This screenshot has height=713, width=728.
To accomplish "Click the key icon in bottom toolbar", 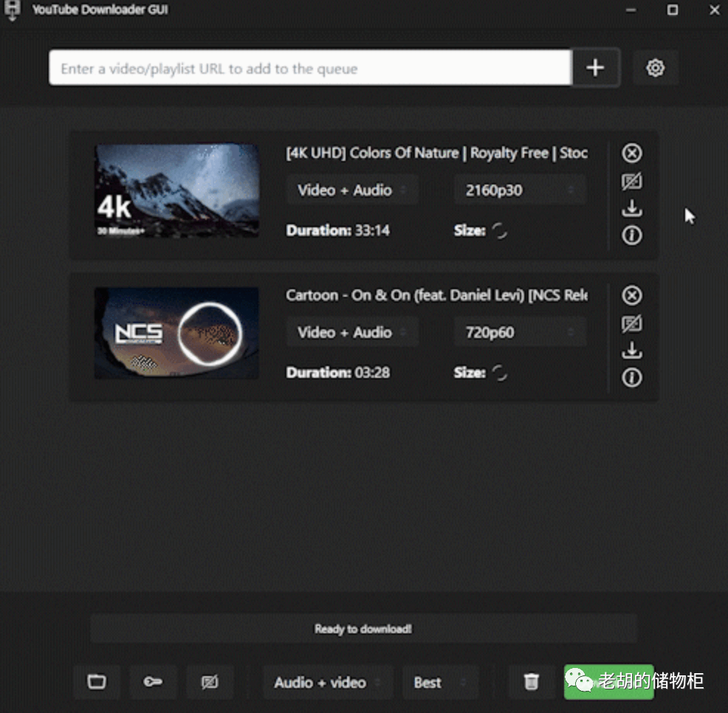I will [x=153, y=682].
